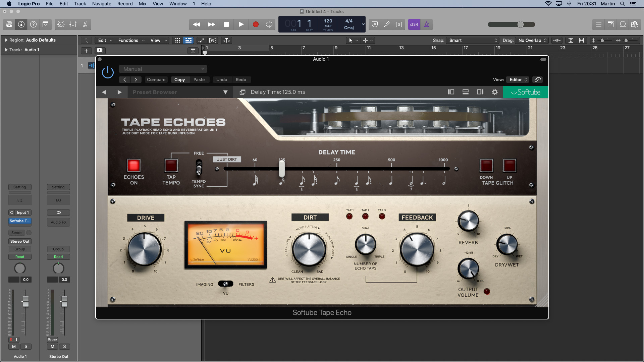Open the Drag No Overlap dropdown

pos(532,40)
